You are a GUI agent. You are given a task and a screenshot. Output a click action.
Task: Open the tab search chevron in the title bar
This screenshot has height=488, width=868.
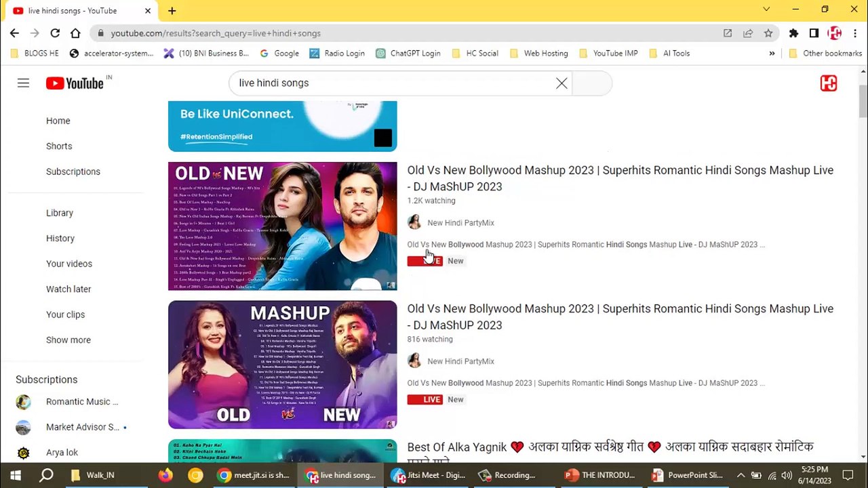(x=766, y=9)
